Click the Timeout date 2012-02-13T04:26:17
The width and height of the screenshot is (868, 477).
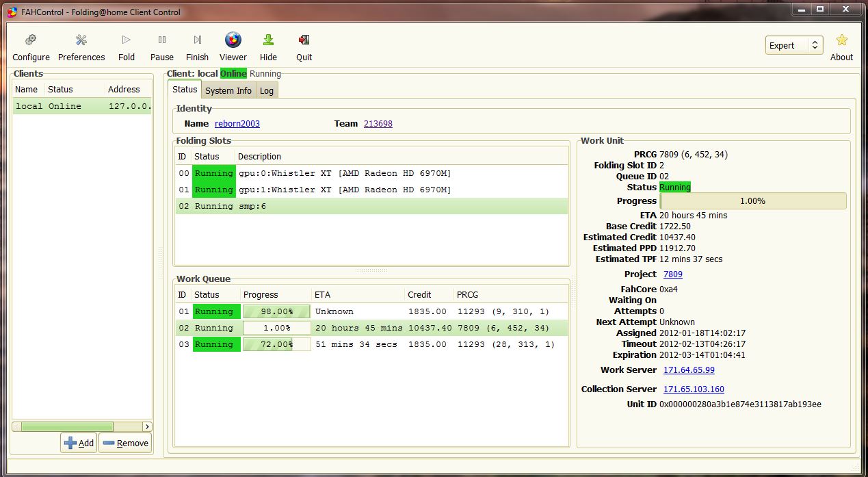[702, 344]
